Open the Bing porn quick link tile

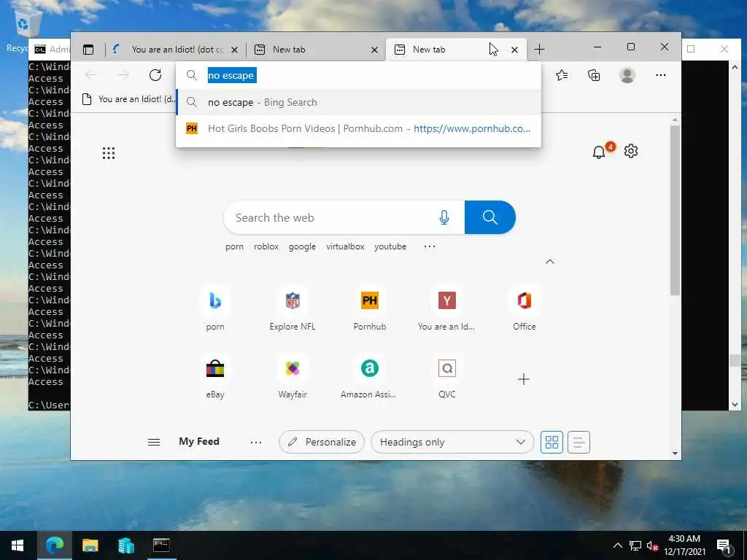(215, 309)
